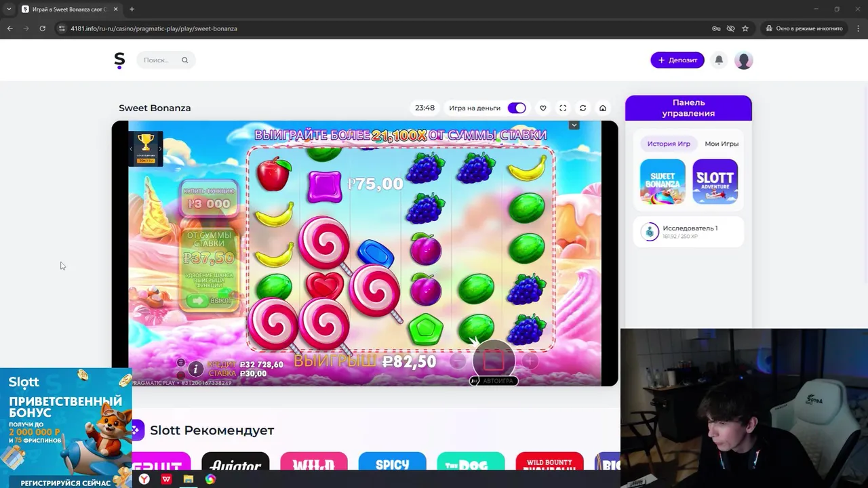Click the browser back arrow

tap(9, 28)
